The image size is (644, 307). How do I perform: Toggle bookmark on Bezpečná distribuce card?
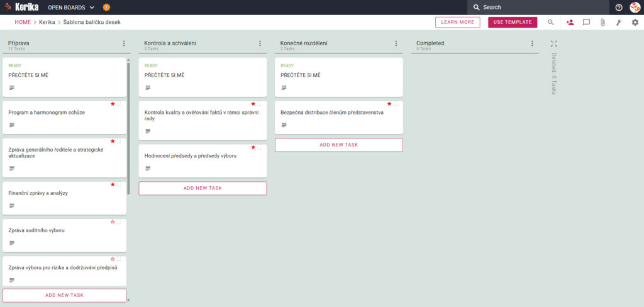pos(396,104)
